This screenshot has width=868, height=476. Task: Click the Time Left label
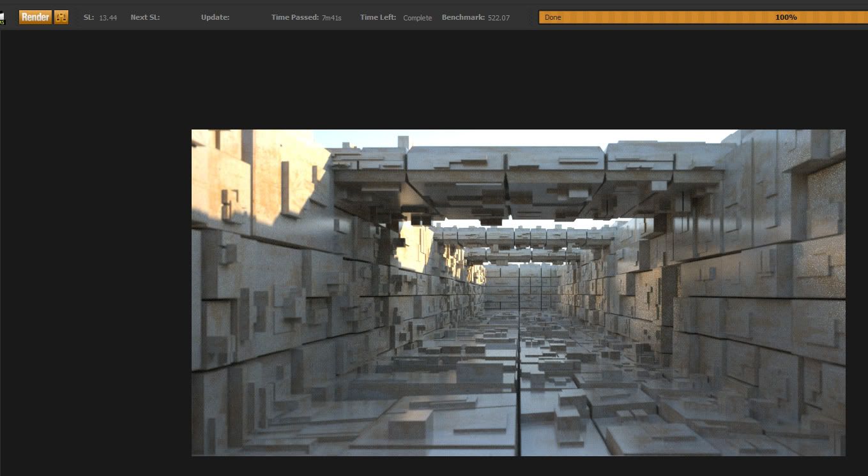(378, 17)
